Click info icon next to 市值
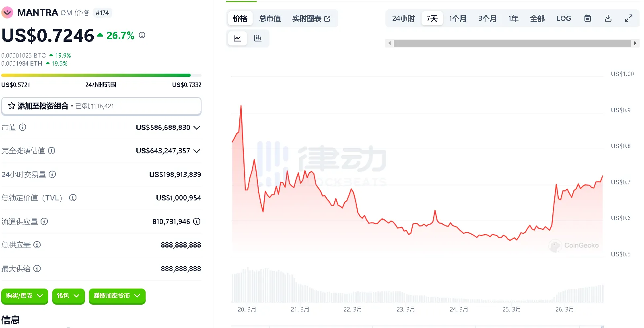This screenshot has height=328, width=644. tap(23, 128)
